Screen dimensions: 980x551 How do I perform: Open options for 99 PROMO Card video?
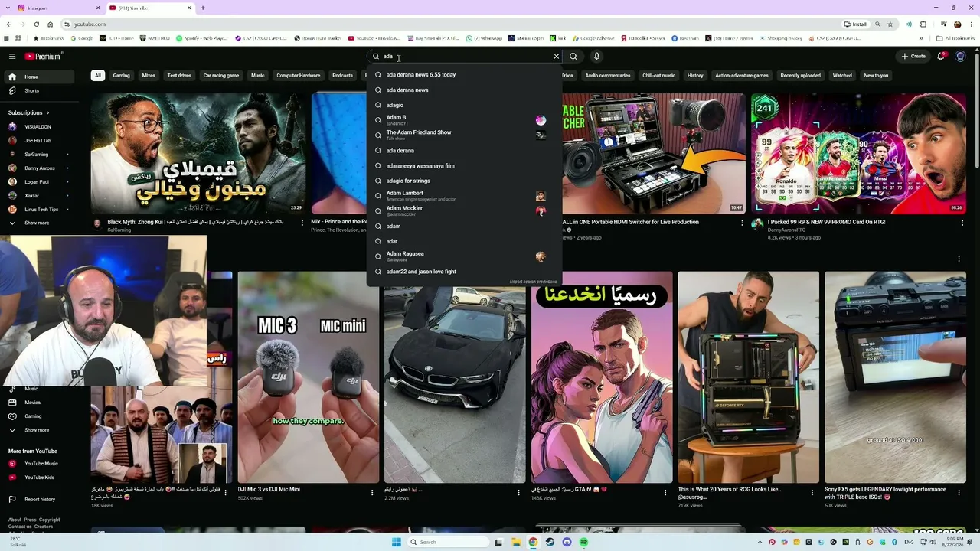click(x=962, y=223)
